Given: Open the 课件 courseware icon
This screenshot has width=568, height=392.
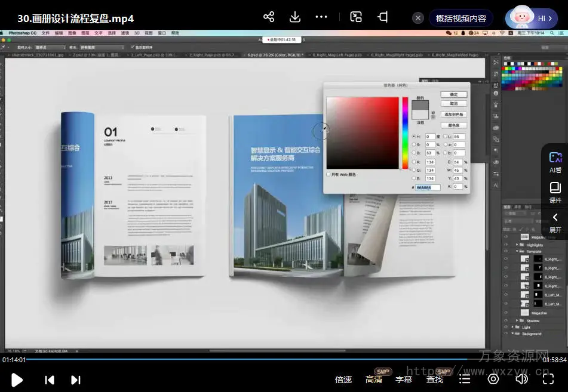Looking at the screenshot, I should coord(555,192).
